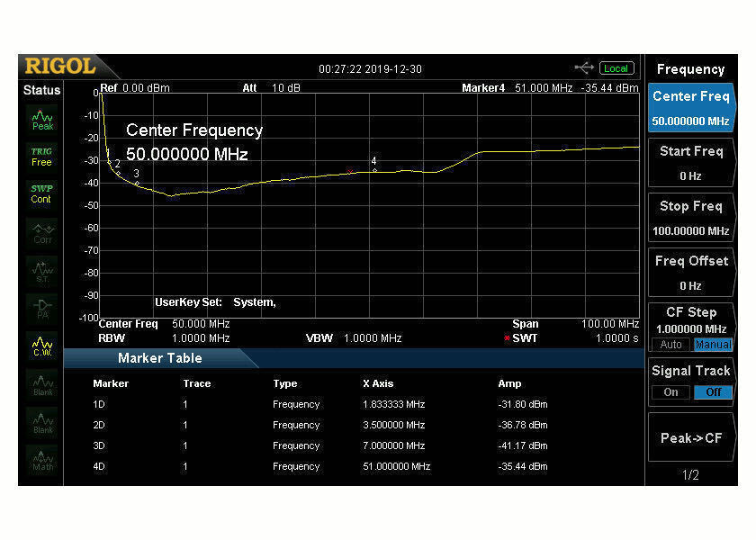Click the Peak detector status icon
756x540 pixels.
tap(42, 120)
